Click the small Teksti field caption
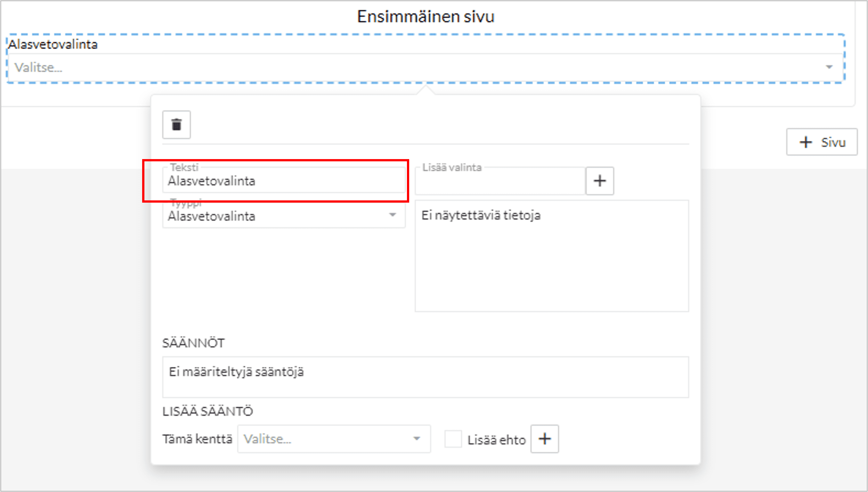 (x=184, y=167)
